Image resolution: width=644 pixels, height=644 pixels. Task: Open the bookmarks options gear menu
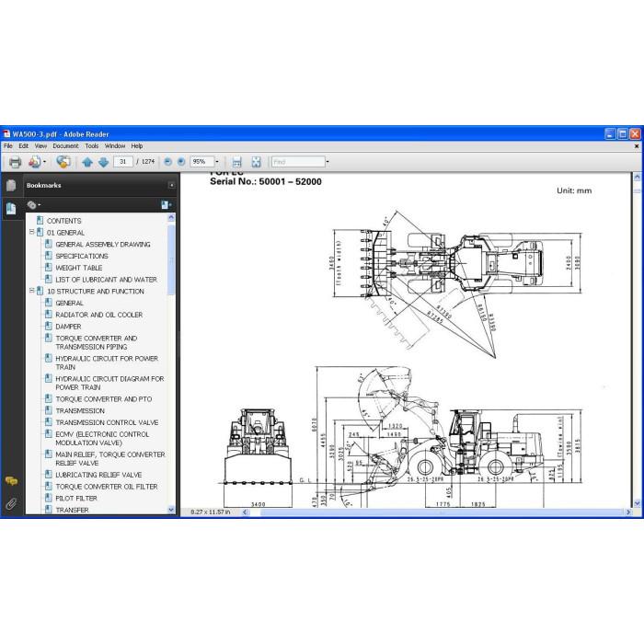pyautogui.click(x=33, y=204)
